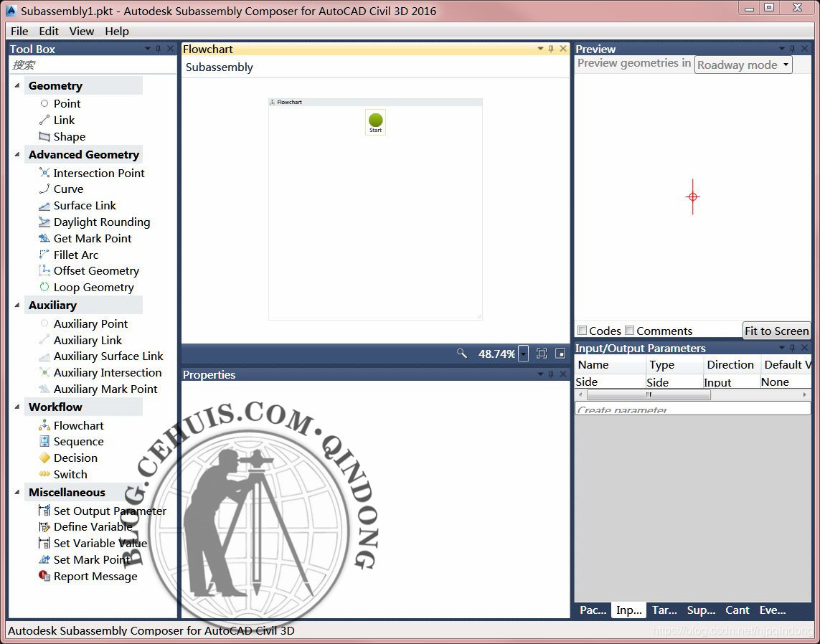Open the Edit menu

pyautogui.click(x=49, y=31)
